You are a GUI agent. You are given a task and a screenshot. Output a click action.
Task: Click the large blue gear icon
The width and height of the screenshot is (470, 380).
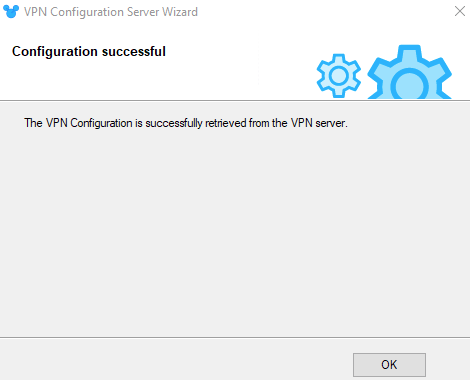click(410, 72)
